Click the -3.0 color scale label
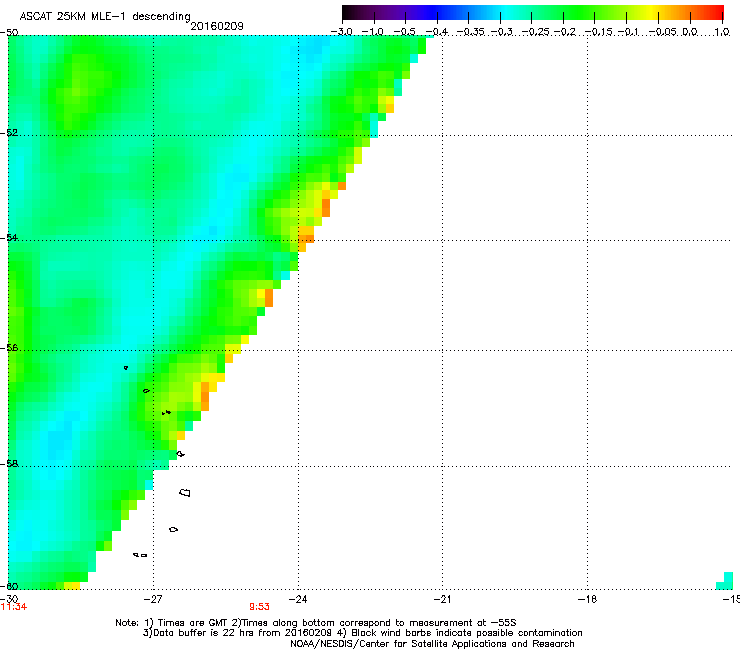This screenshot has height=650, width=740. [x=341, y=32]
